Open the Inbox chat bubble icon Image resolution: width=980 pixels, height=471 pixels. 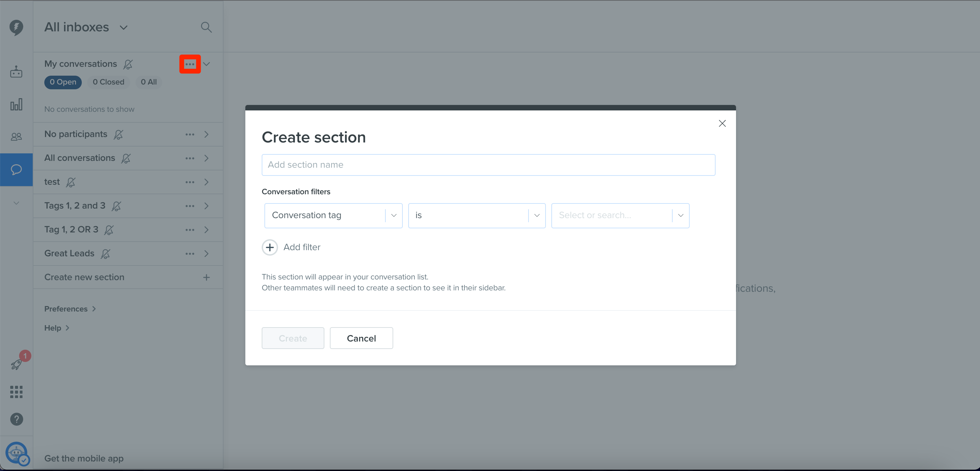(x=16, y=169)
